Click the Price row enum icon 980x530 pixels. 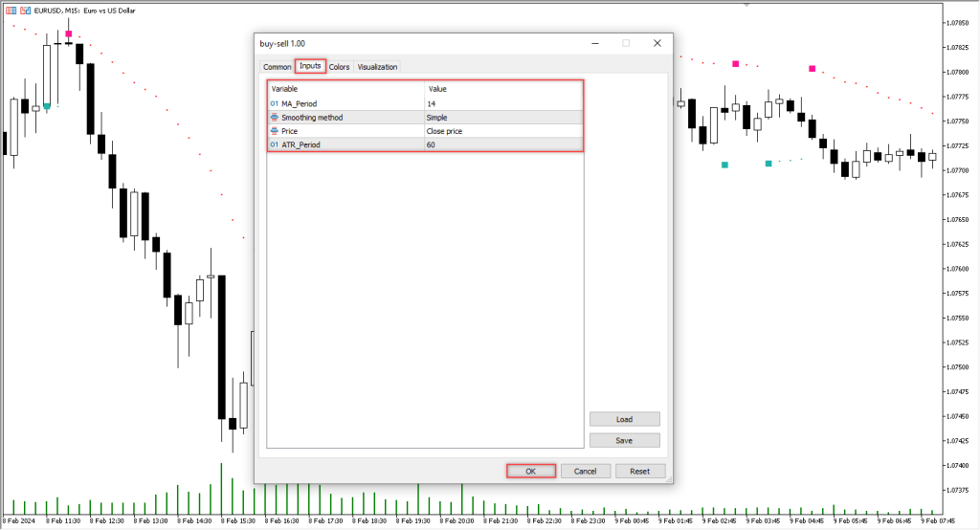(275, 131)
